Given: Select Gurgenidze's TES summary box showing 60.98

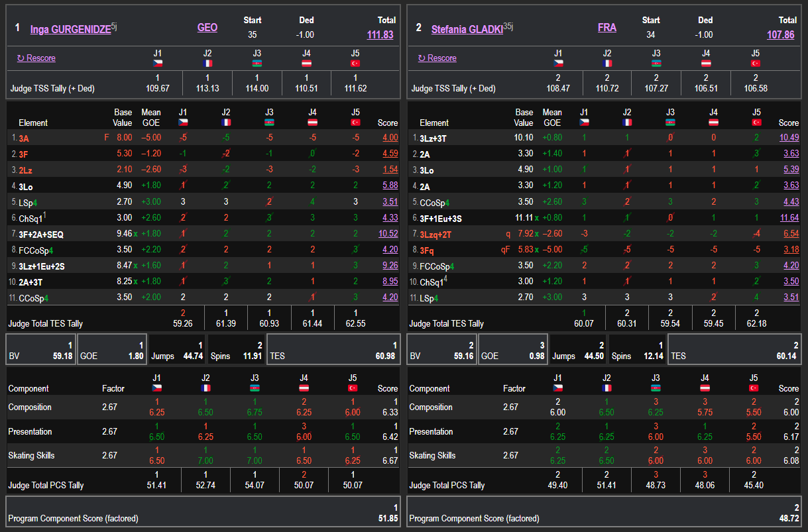Looking at the screenshot, I should [333, 349].
